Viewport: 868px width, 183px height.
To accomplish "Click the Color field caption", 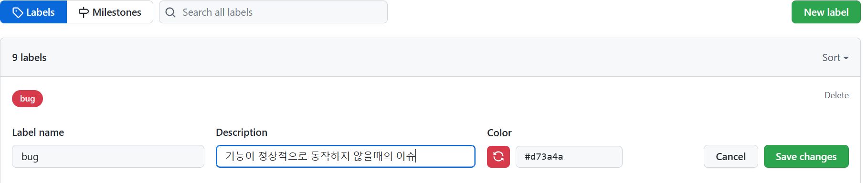I will 499,133.
